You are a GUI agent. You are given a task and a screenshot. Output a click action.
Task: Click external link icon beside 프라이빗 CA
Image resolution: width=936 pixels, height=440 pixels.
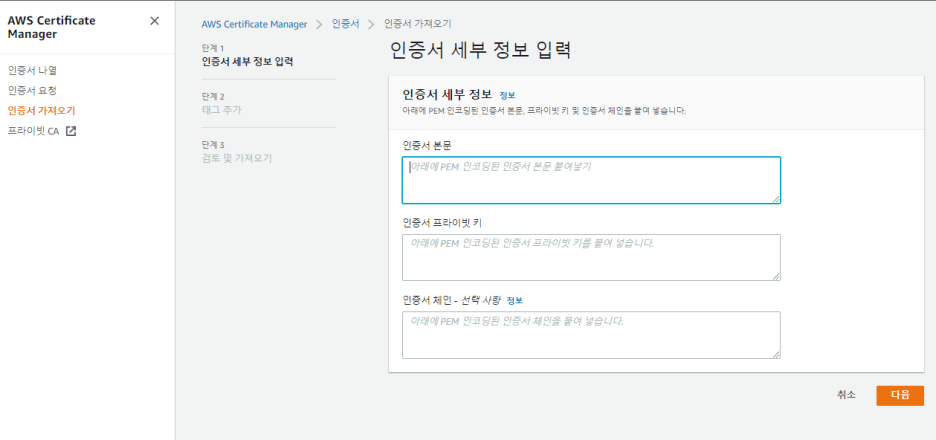[71, 131]
